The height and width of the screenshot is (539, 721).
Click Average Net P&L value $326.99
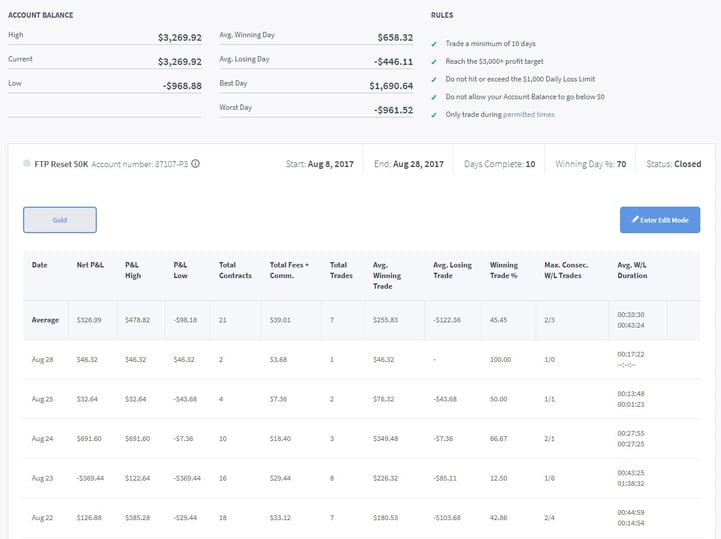pyautogui.click(x=89, y=320)
